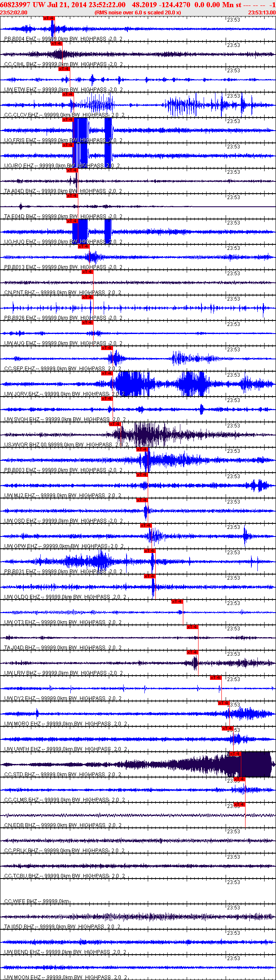Click the red pick flag on US.WVOR trace
276x980 pixels.
pos(115,424)
